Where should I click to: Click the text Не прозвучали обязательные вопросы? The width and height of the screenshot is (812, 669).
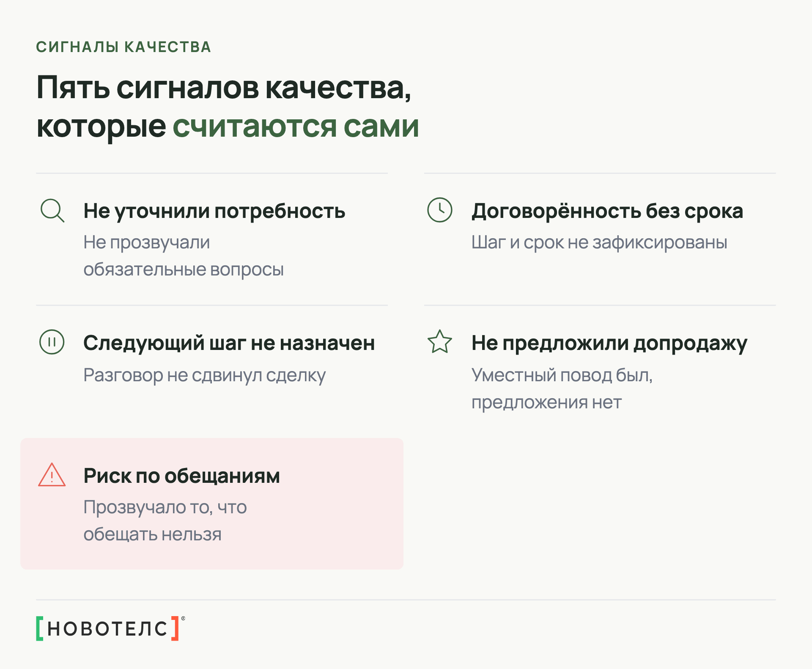tap(184, 256)
